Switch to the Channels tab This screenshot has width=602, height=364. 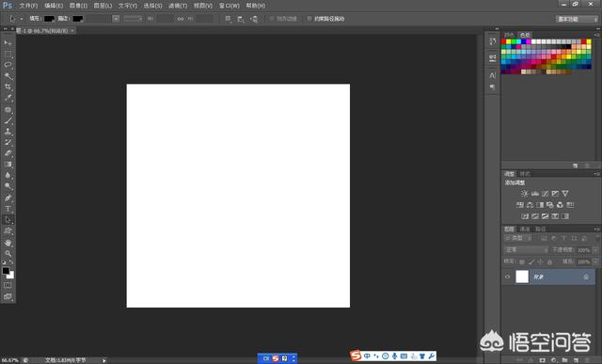[x=525, y=229]
